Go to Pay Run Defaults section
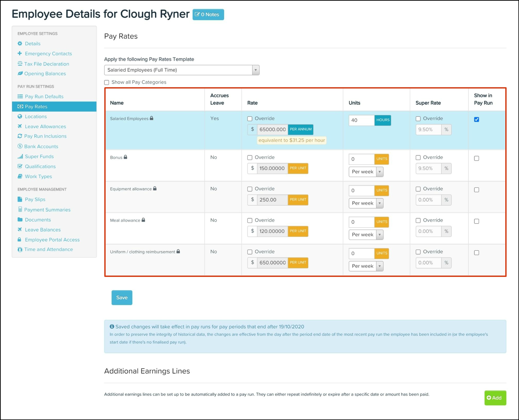Screen dimensions: 519x420 (44, 97)
